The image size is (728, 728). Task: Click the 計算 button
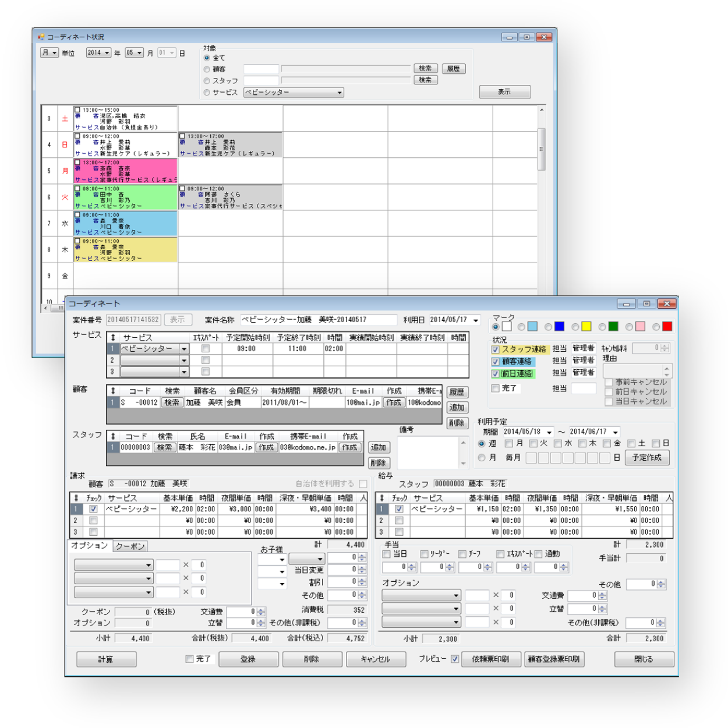[106, 659]
